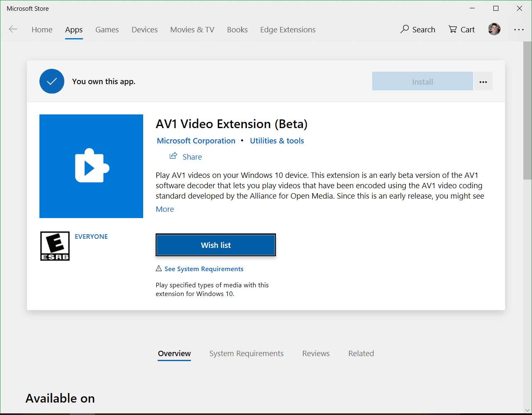Open Microsoft Corporation publisher link
Screen dimensions: 532x415
(196, 141)
